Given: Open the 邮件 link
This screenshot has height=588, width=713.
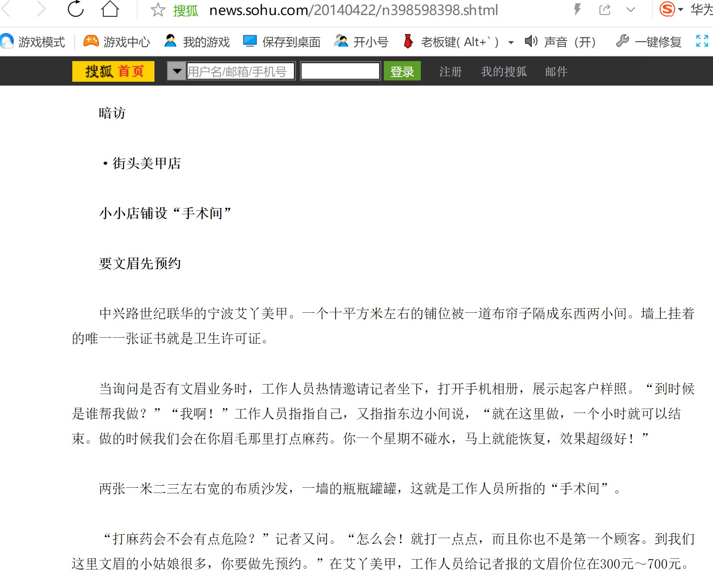Looking at the screenshot, I should (556, 71).
